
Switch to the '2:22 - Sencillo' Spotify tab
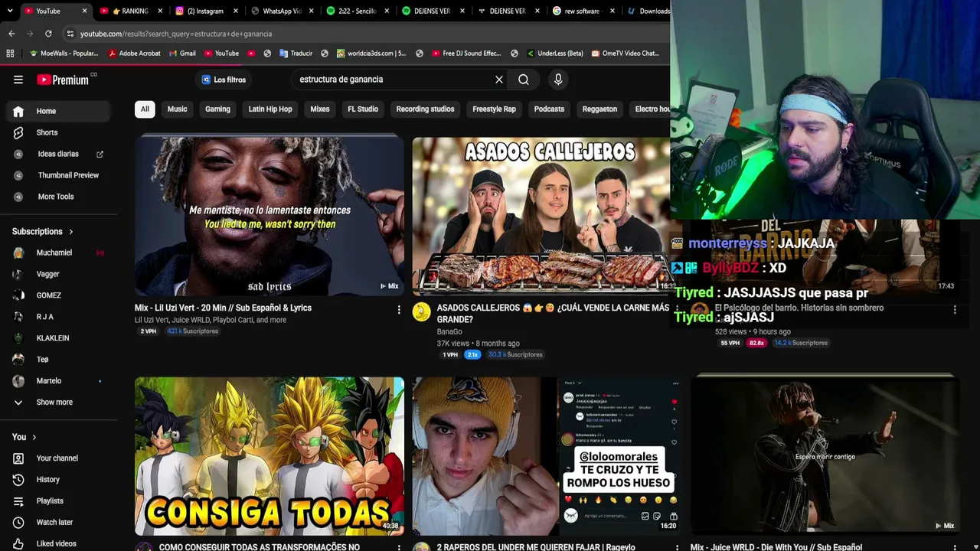[356, 11]
